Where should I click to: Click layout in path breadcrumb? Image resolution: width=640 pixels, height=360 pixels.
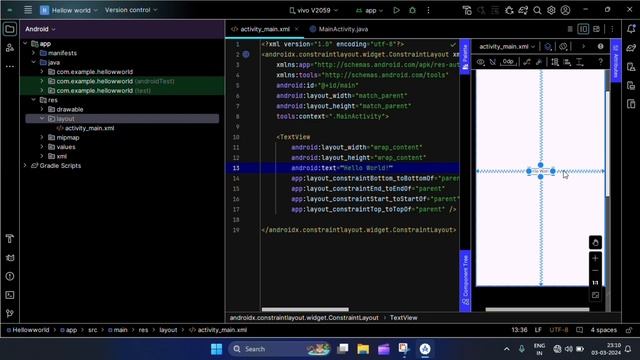click(168, 330)
